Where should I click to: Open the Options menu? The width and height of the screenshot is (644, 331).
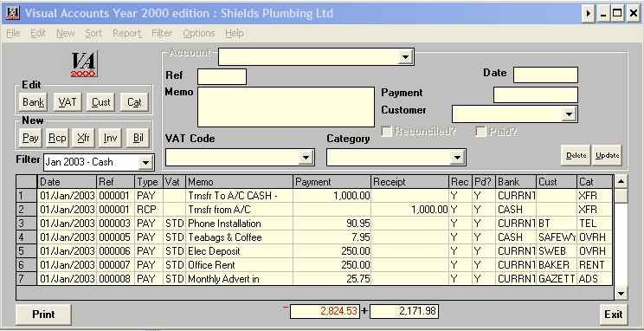(x=199, y=33)
